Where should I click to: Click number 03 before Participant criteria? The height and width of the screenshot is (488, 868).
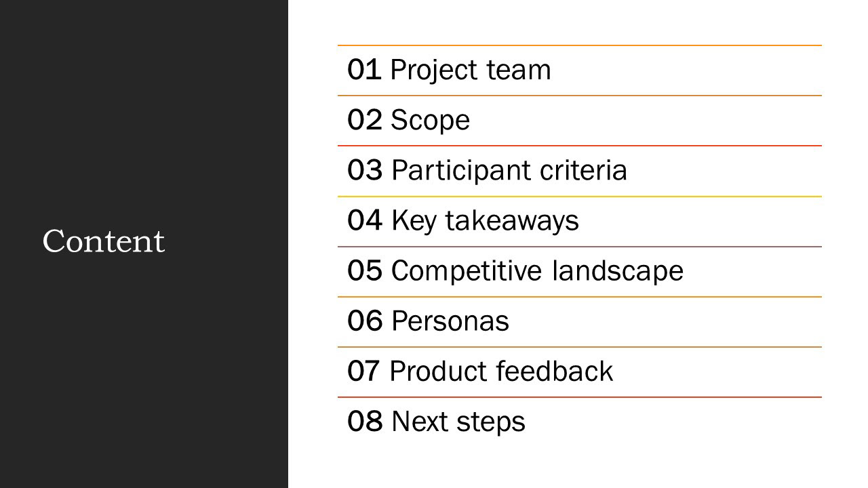(x=364, y=171)
